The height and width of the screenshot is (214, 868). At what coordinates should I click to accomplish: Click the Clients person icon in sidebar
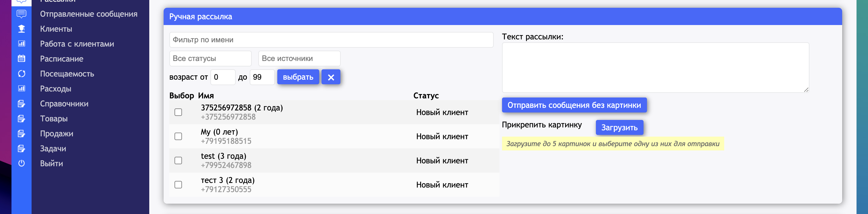click(x=22, y=29)
